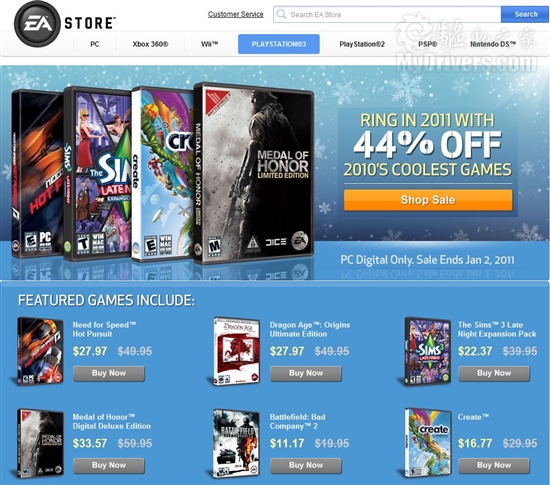550x485 pixels.
Task: Click the magnifying glass search icon
Action: pyautogui.click(x=281, y=14)
